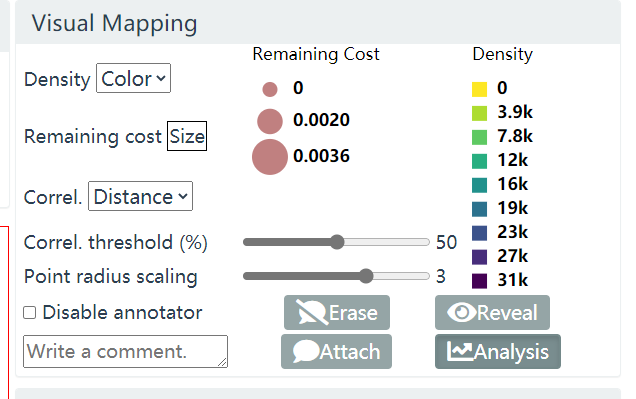Select the 27k density color swatch

click(479, 257)
